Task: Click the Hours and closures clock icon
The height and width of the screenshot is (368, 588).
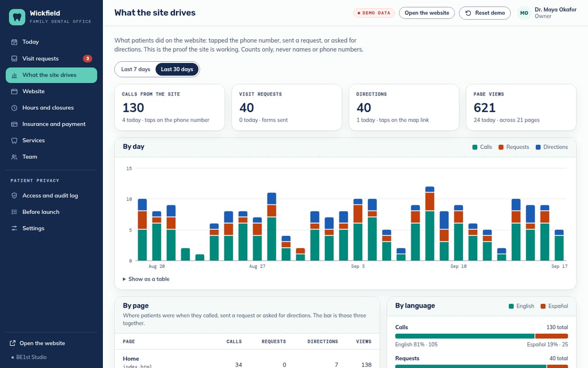Action: [14, 107]
